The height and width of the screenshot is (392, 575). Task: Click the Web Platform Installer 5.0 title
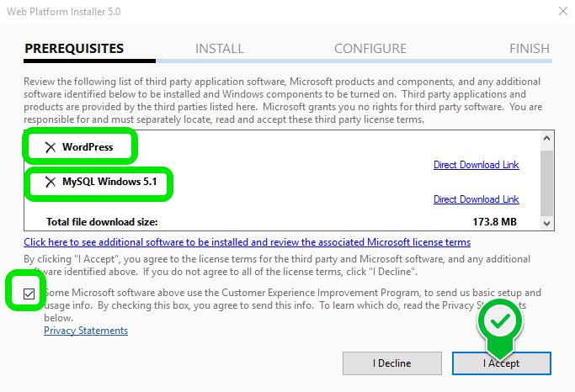pos(63,12)
